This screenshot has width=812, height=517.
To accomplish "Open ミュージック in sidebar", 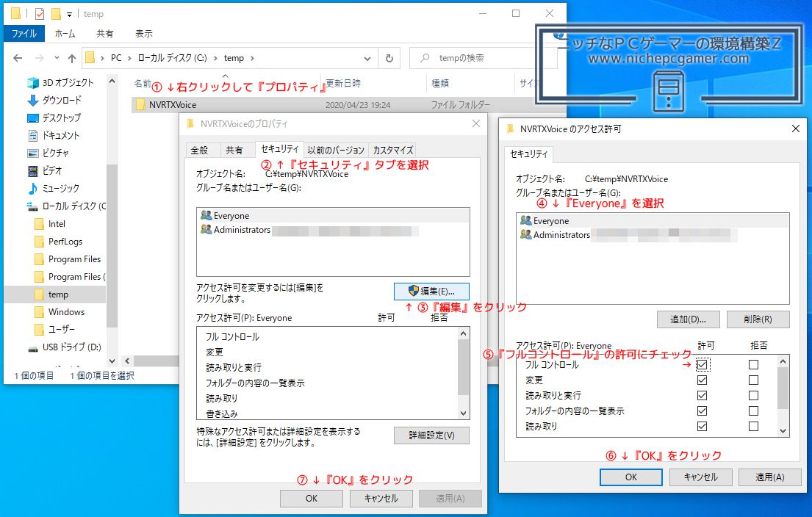I will [54, 189].
